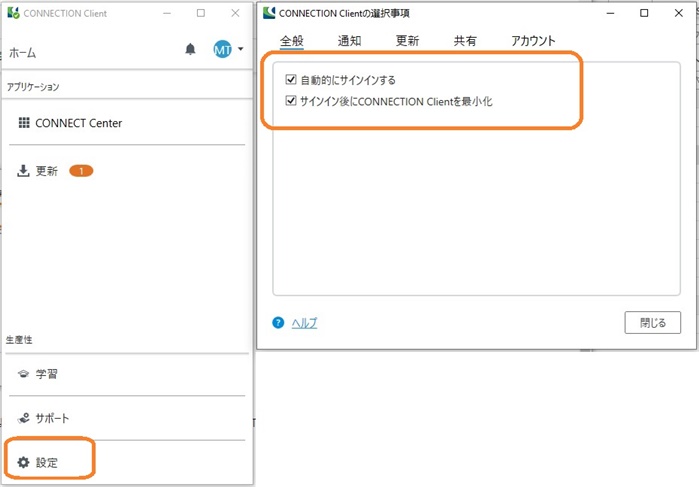Minimize the CONNECTION Client window
This screenshot has height=487, width=699.
(x=167, y=13)
